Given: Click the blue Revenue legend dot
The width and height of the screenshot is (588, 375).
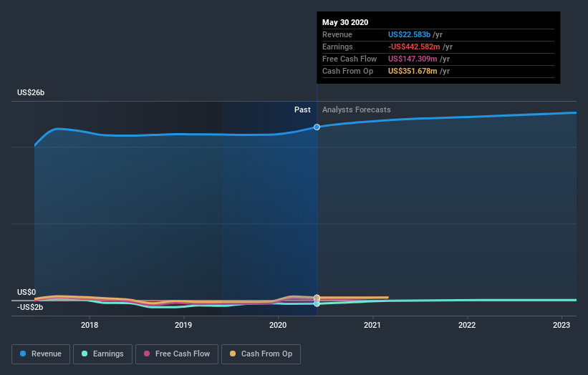Looking at the screenshot, I should (23, 354).
